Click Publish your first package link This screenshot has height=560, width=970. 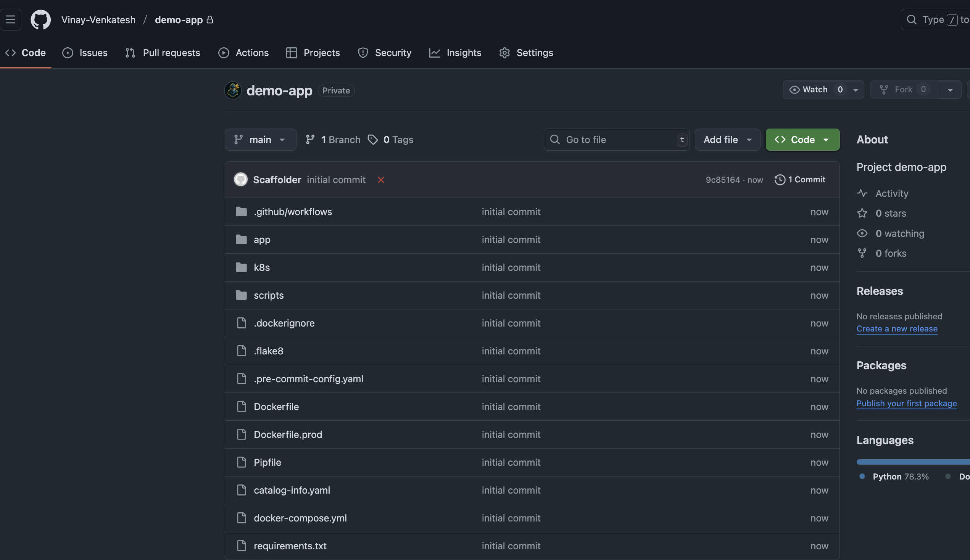point(906,404)
